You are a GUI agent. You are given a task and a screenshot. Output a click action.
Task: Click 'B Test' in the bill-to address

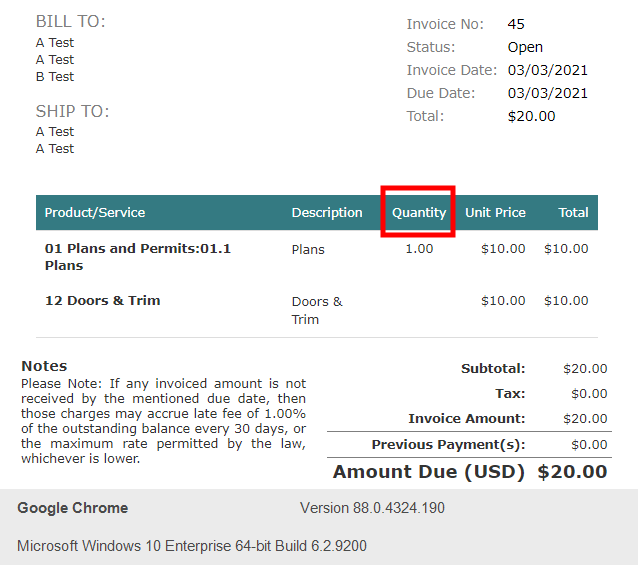coord(55,76)
